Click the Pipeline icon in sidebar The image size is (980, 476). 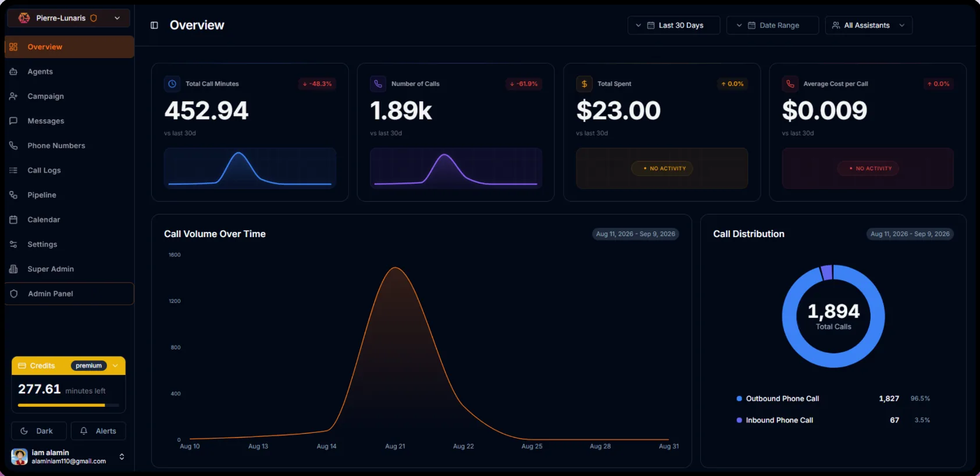(x=13, y=195)
